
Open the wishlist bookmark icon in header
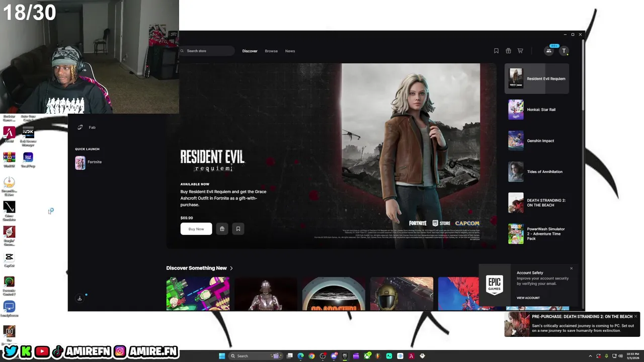496,51
